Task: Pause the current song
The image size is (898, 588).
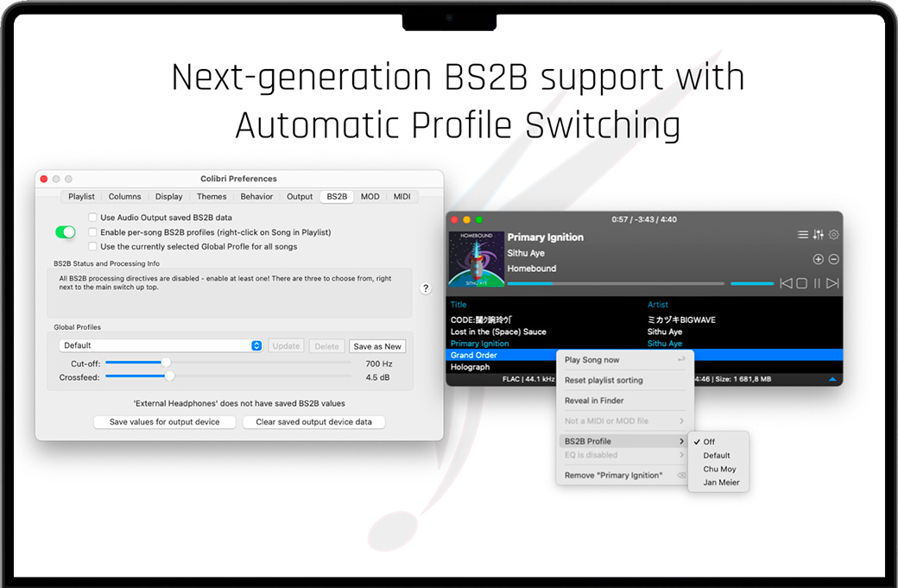Action: [x=817, y=283]
